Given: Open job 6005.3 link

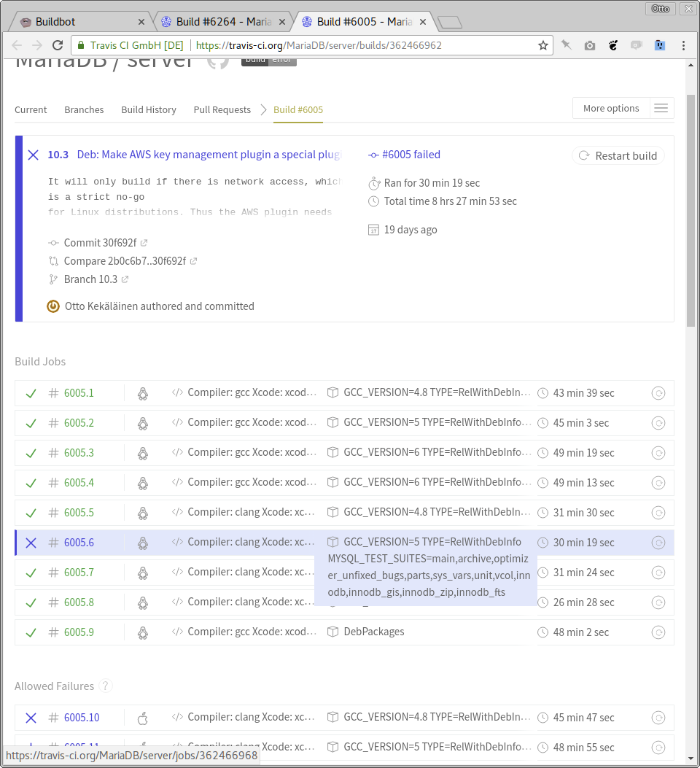Looking at the screenshot, I should point(79,453).
